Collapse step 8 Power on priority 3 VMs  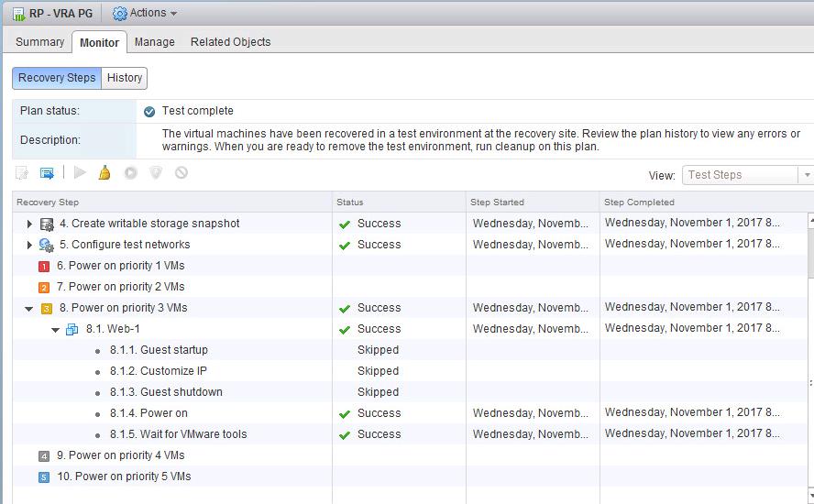point(29,308)
